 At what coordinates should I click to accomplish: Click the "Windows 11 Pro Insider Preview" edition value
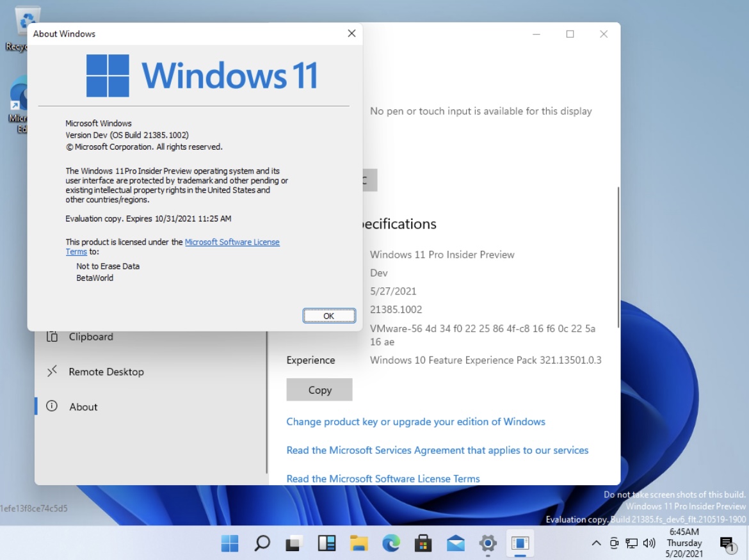(442, 255)
